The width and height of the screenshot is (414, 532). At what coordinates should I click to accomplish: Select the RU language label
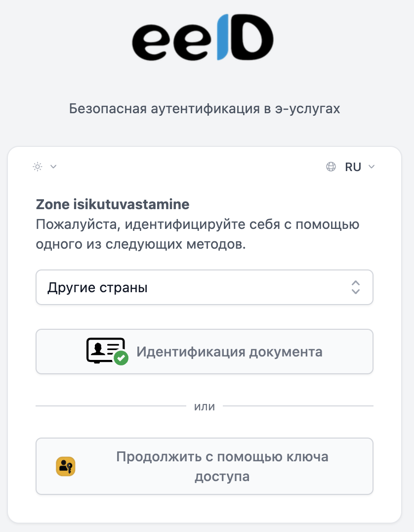coord(353,167)
